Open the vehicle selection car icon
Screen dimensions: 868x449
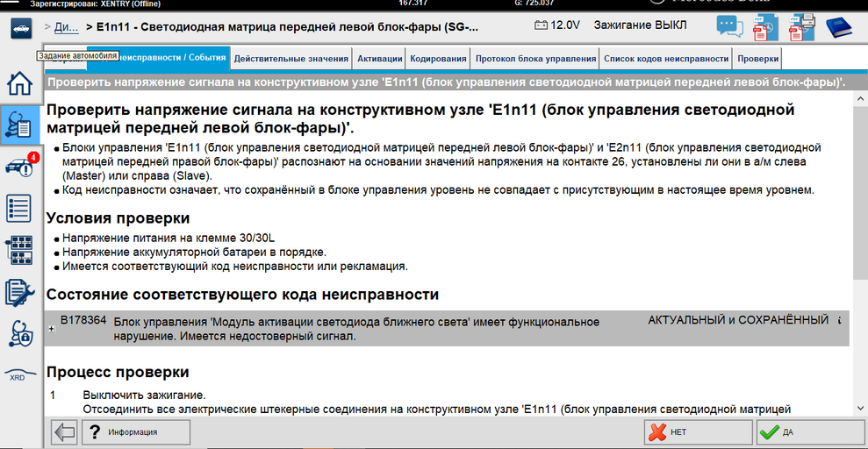pos(20,28)
